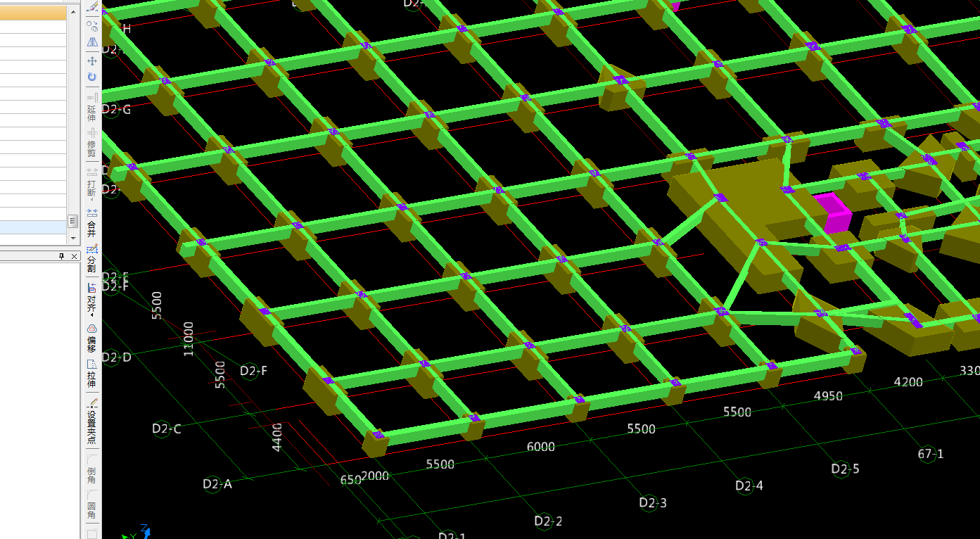Click the orange header row of list
980x539 pixels.
pos(34,13)
